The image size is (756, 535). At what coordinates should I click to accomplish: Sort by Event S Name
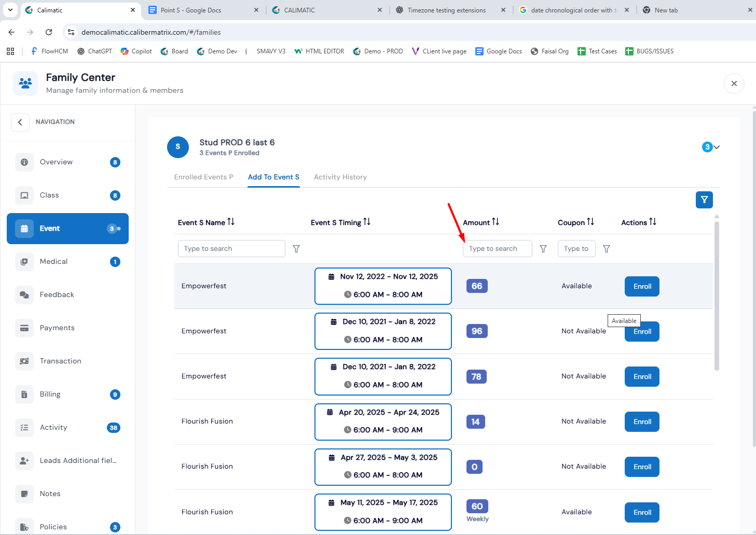231,222
